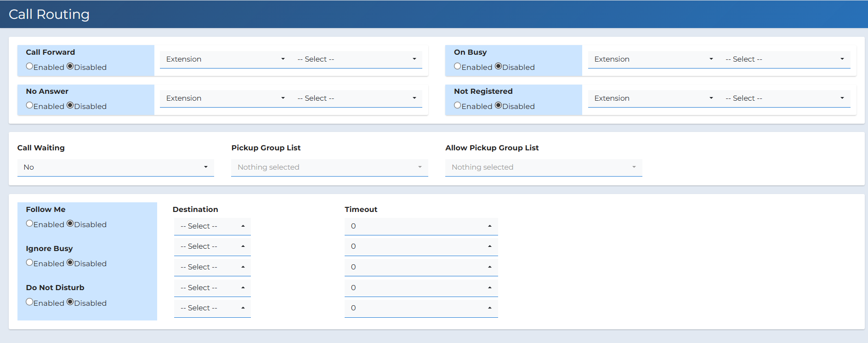Image resolution: width=868 pixels, height=343 pixels.
Task: Enable Follow Me
Action: click(29, 223)
